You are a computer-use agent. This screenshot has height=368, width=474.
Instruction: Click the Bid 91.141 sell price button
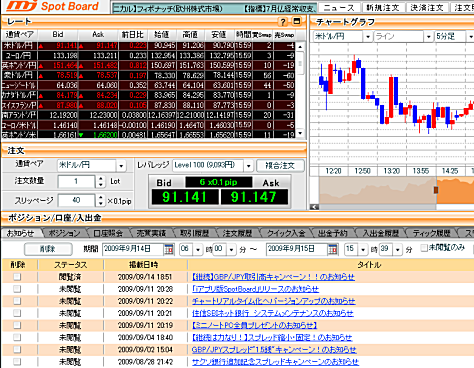point(185,197)
